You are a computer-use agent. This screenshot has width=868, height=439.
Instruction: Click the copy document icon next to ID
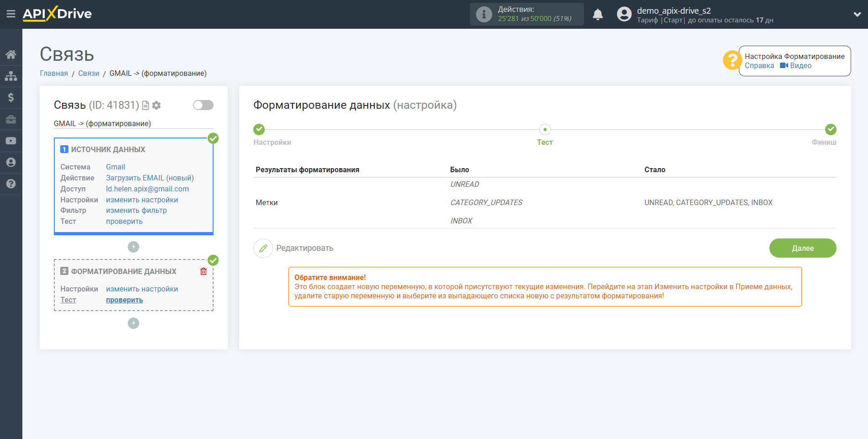[x=146, y=106]
